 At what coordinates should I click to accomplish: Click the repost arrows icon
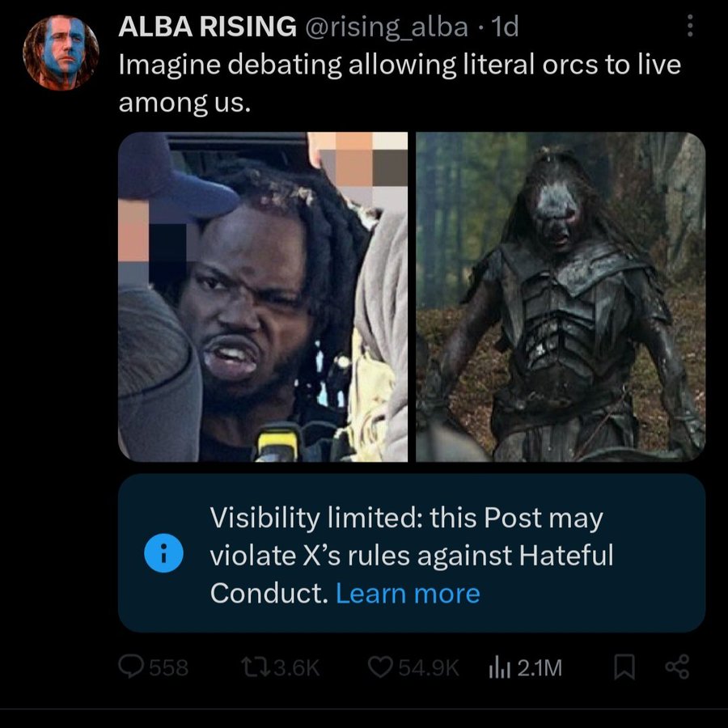tap(256, 667)
